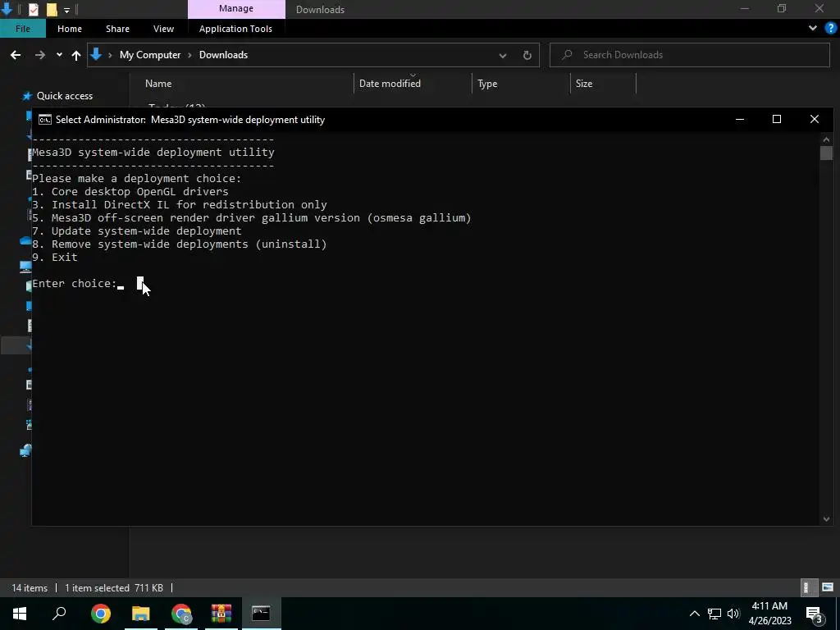Switch to the Home ribbon tab
This screenshot has width=840, height=630.
coord(70,29)
